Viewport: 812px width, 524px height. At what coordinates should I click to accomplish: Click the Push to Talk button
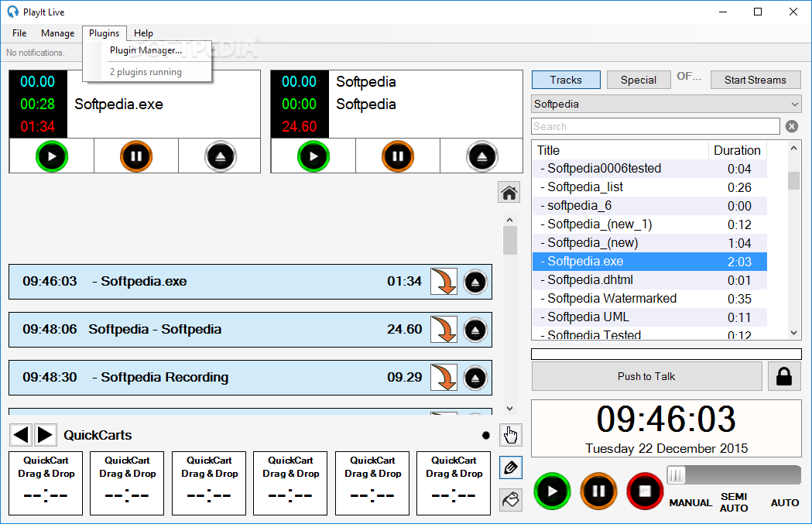tap(646, 376)
